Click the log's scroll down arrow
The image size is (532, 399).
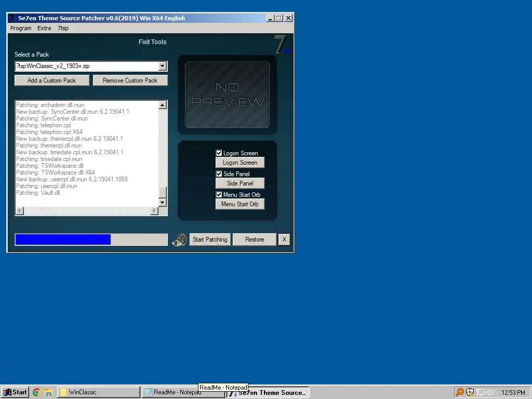(x=163, y=203)
